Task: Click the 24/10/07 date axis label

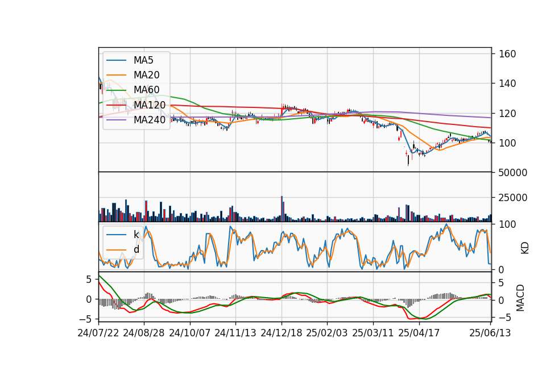Action: (190, 333)
